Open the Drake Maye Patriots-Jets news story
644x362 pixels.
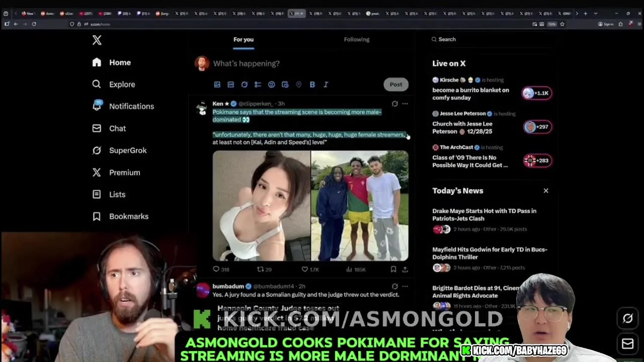(x=484, y=215)
